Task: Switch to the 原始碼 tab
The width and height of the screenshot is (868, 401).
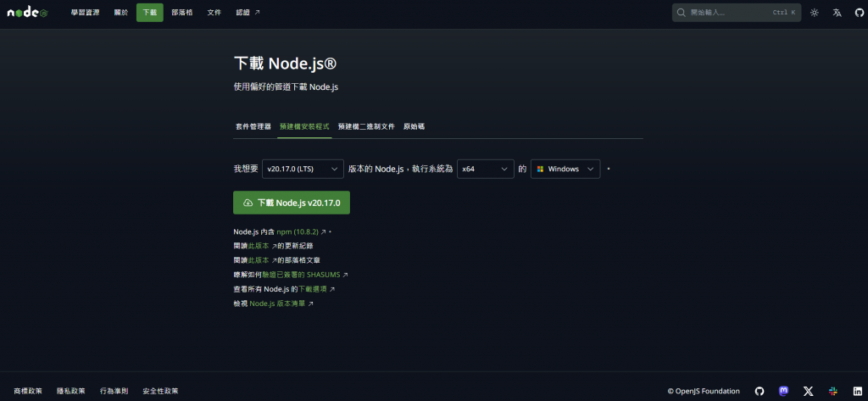Action: pos(414,126)
